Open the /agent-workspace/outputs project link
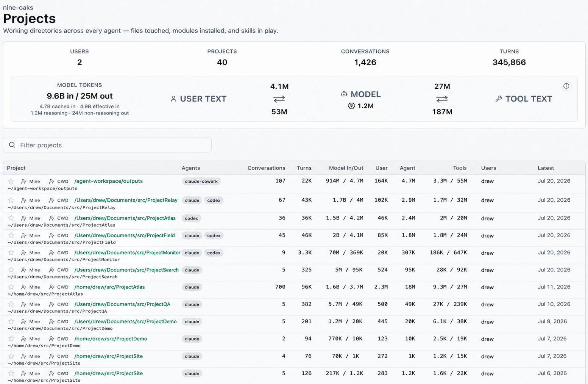The width and height of the screenshot is (588, 384). coord(109,181)
